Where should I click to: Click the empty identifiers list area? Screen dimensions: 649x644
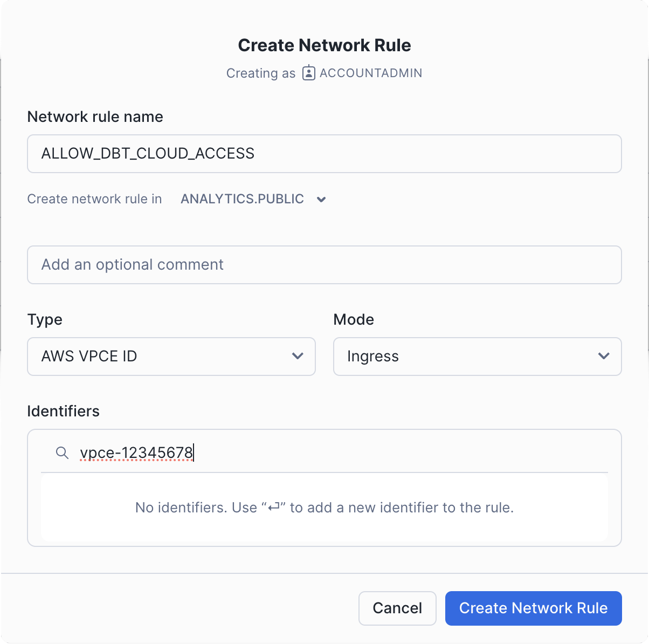[x=324, y=508]
